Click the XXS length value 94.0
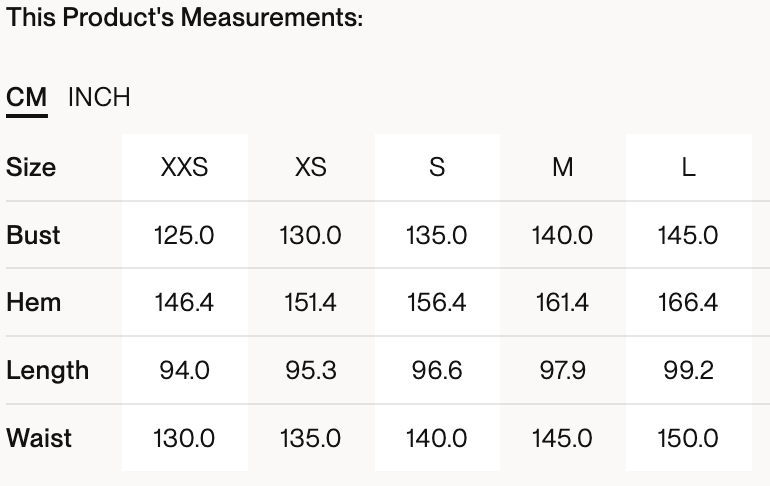 point(184,370)
